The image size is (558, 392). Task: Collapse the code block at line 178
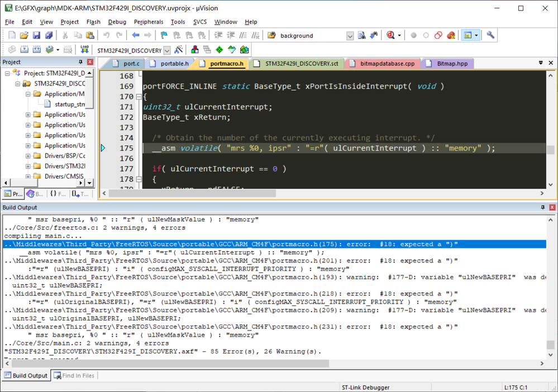click(139, 179)
